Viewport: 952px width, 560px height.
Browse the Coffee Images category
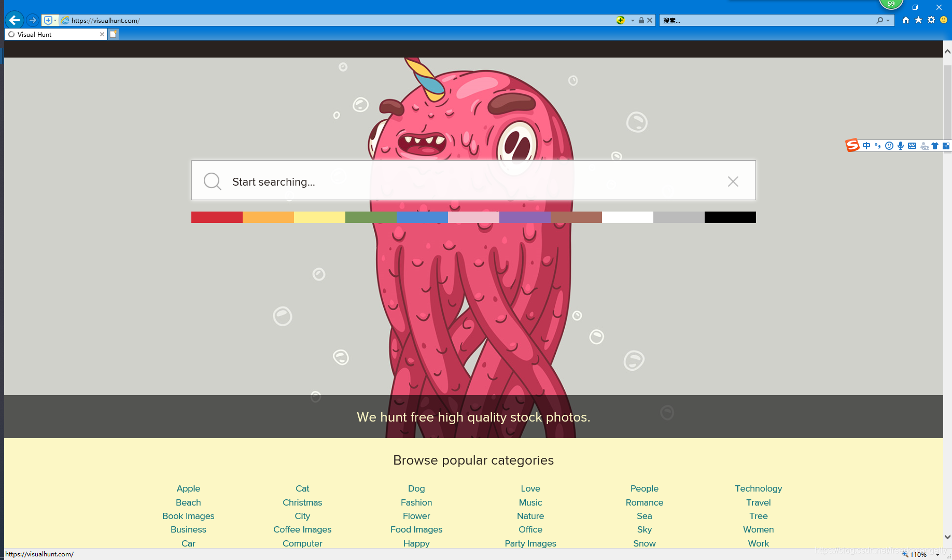(302, 529)
